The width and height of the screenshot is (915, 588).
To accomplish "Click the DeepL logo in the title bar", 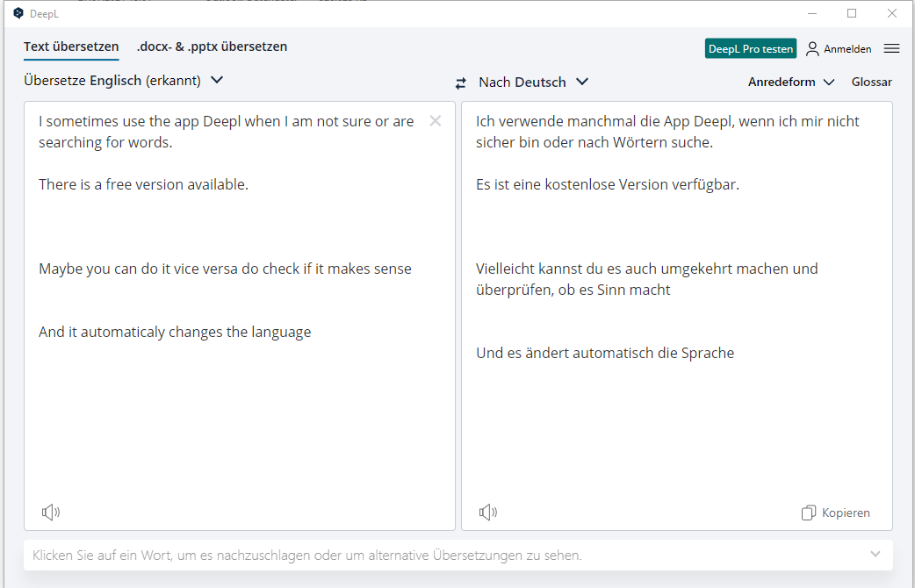I will point(18,13).
